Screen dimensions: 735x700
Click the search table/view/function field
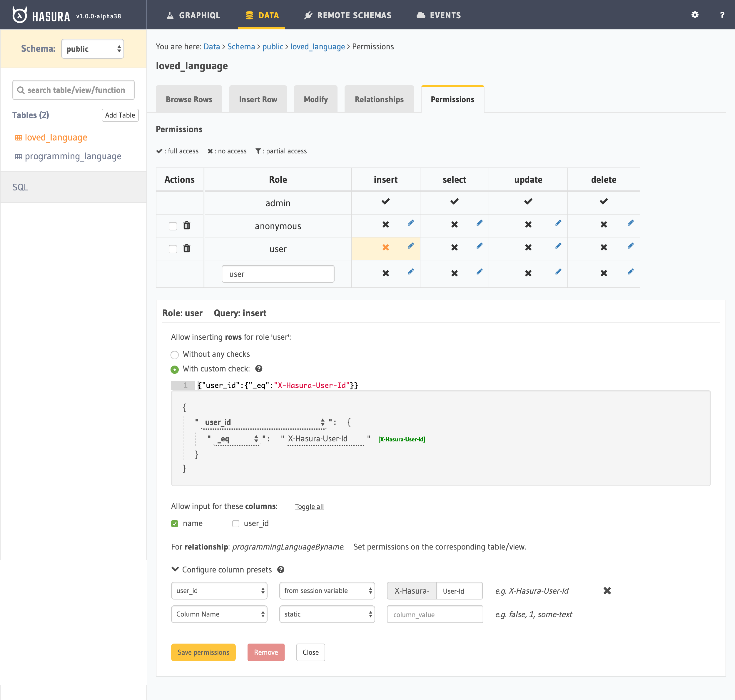coord(73,90)
